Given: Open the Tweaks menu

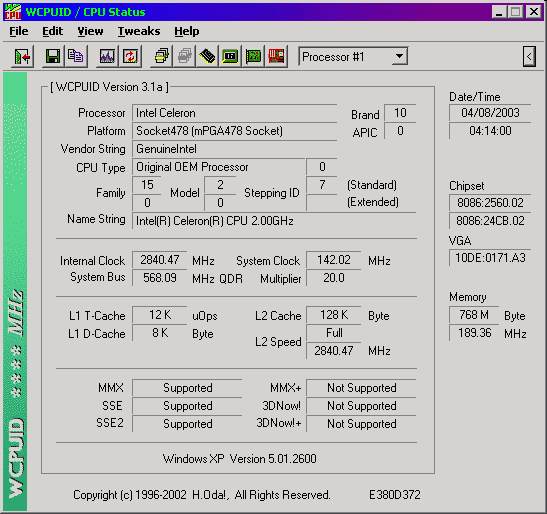Looking at the screenshot, I should click(x=139, y=31).
